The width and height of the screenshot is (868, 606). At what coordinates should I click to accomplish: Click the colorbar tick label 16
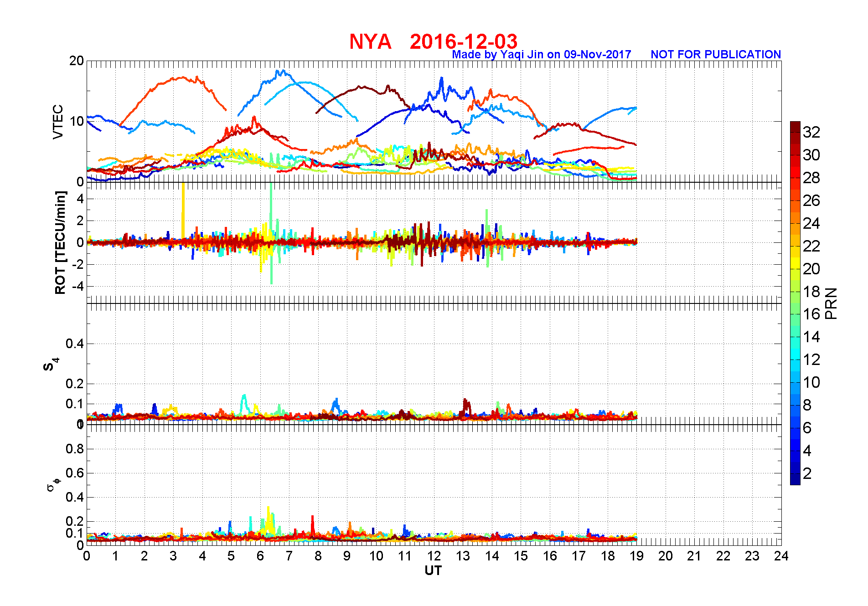[x=811, y=314]
